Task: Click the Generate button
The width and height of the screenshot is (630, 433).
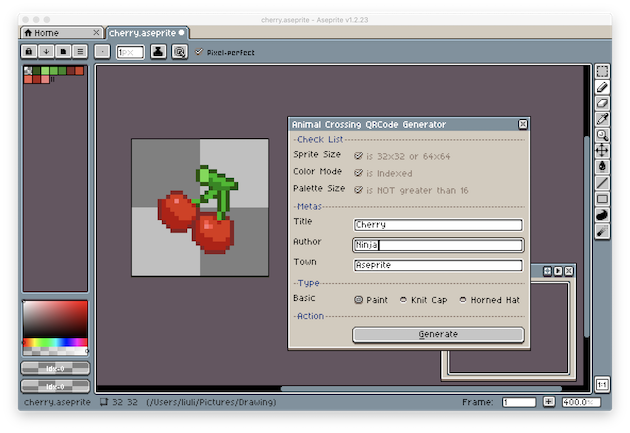Action: (x=438, y=334)
